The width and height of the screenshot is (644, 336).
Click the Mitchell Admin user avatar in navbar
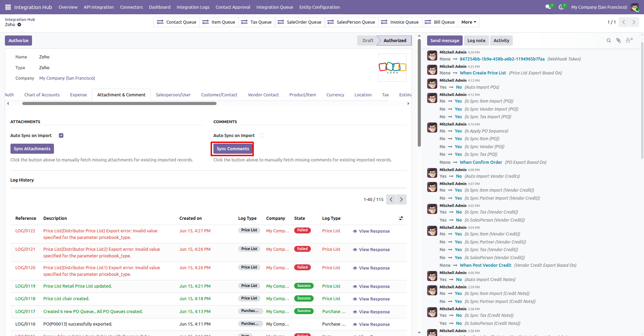click(x=635, y=7)
